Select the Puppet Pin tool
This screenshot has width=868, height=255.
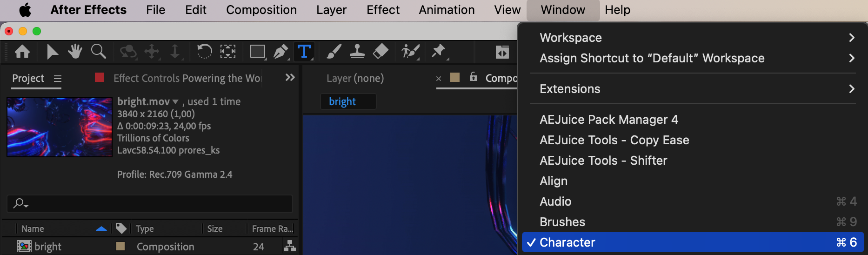(438, 51)
